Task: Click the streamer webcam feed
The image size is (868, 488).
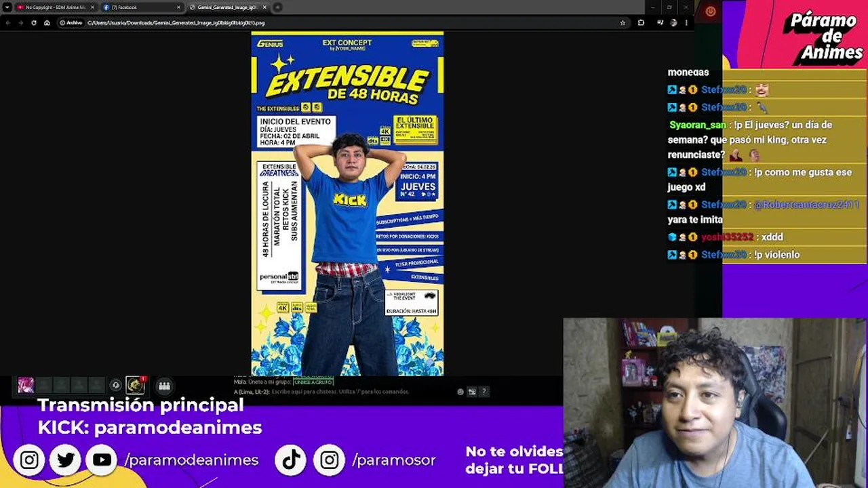Action: [x=715, y=403]
